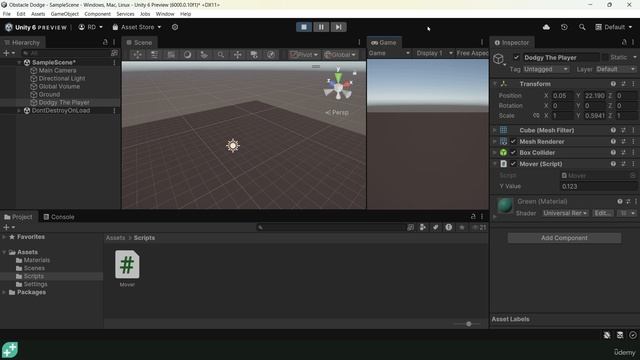The height and width of the screenshot is (360, 640).
Task: Lock the Project panel
Action: click(473, 216)
